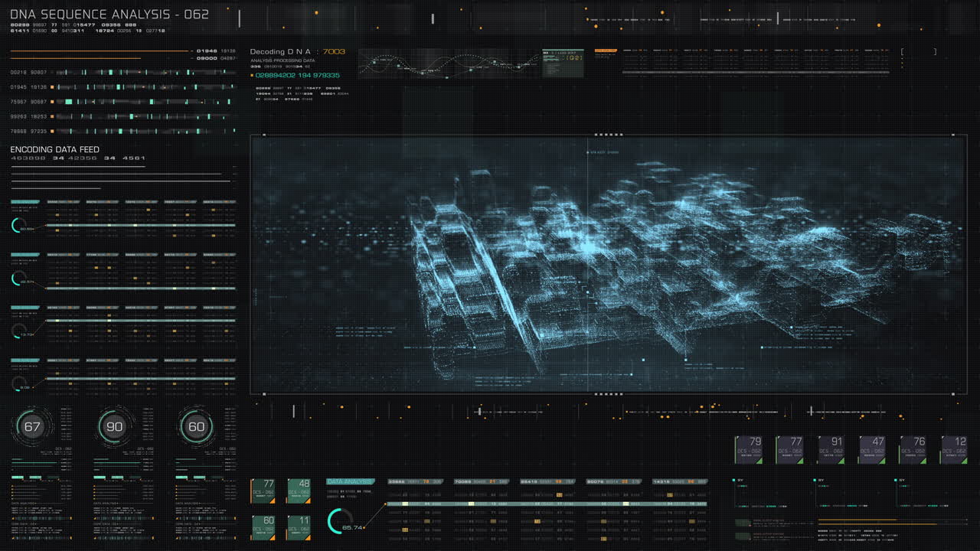Select the circular gauge reading 90
This screenshot has height=551, width=980.
click(116, 425)
